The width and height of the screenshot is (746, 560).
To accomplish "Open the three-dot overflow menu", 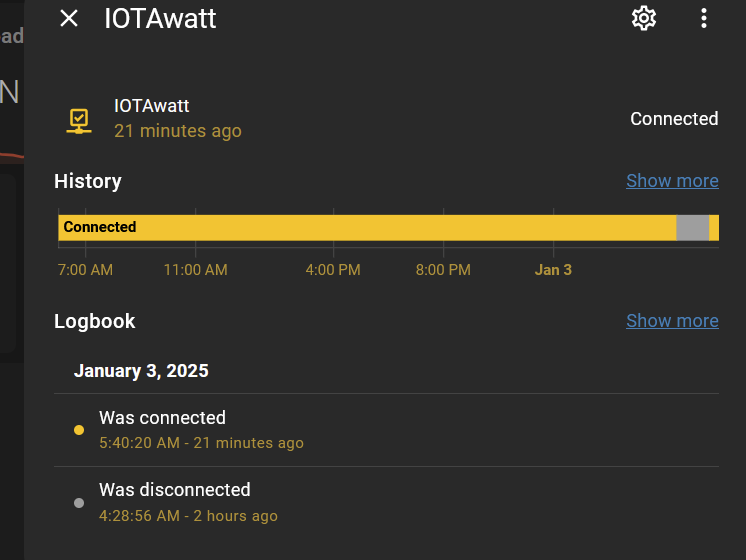I will pyautogui.click(x=704, y=19).
